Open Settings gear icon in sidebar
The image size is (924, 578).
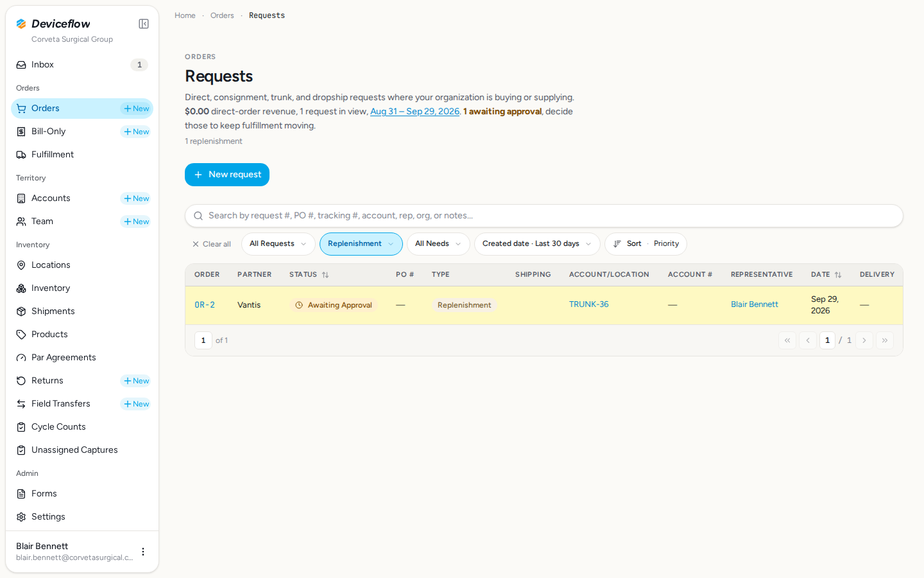click(21, 517)
